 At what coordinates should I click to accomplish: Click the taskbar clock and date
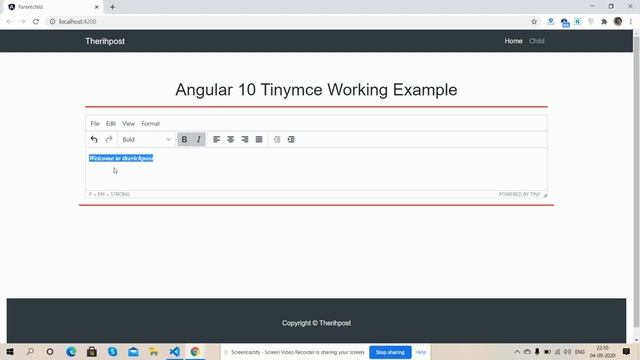(x=602, y=352)
